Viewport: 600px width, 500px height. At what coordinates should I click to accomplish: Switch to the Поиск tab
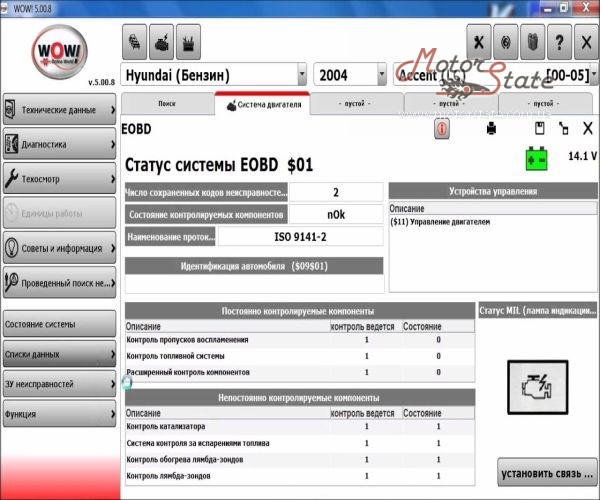167,104
